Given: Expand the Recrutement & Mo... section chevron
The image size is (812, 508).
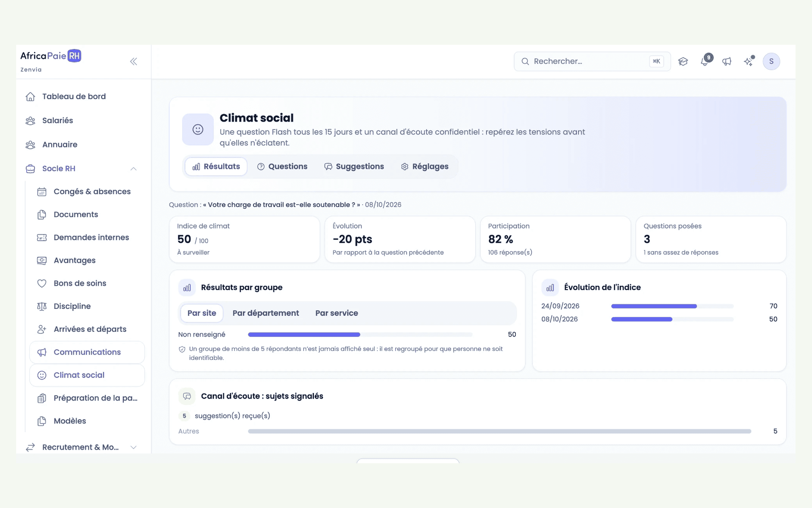Looking at the screenshot, I should coord(134,447).
